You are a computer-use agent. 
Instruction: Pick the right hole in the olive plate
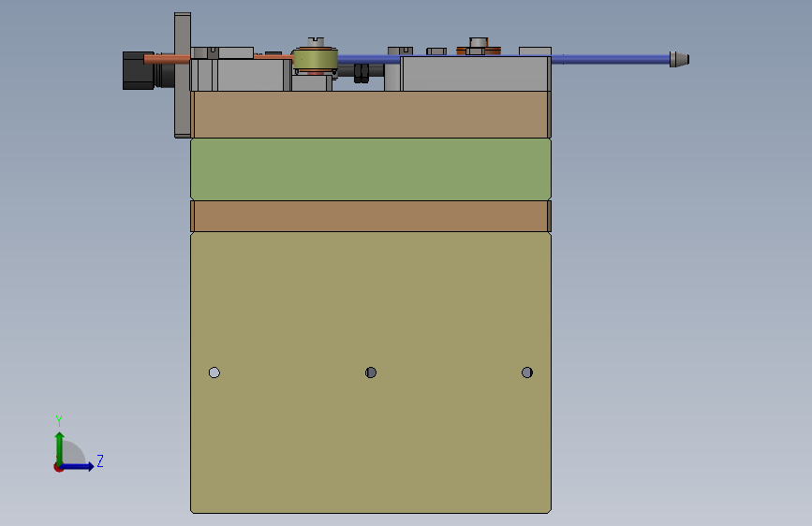[x=527, y=373]
